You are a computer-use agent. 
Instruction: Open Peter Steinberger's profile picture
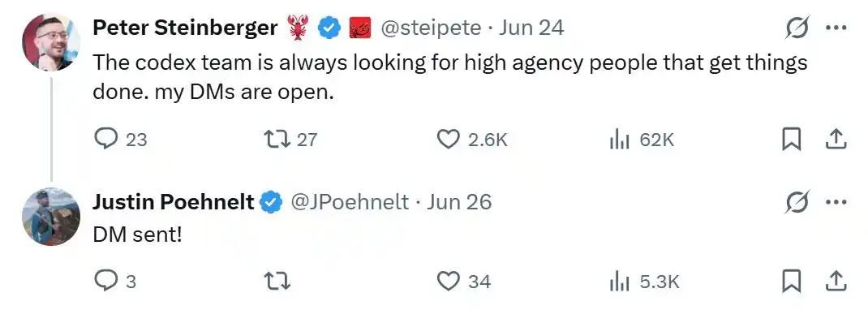point(51,42)
